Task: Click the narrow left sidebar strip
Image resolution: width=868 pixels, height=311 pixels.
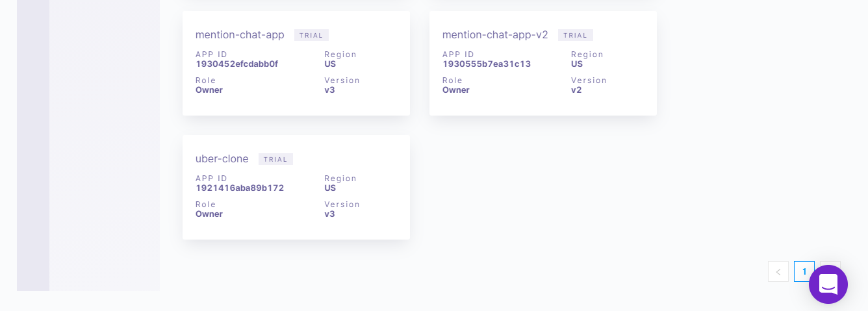Action: 33,145
